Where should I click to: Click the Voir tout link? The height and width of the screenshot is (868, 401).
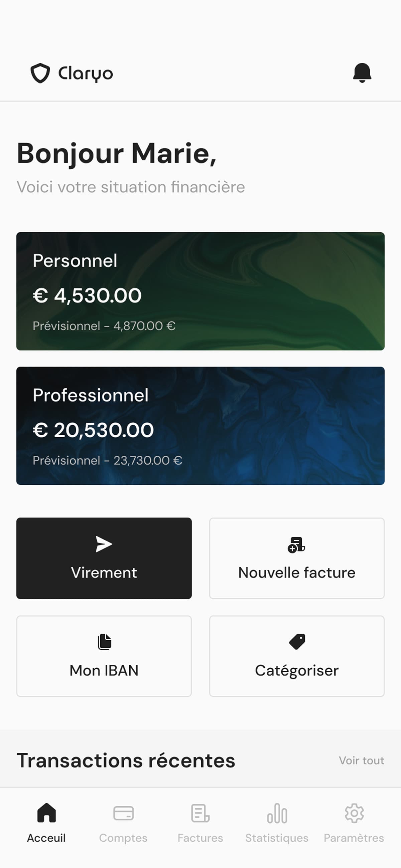(x=362, y=761)
